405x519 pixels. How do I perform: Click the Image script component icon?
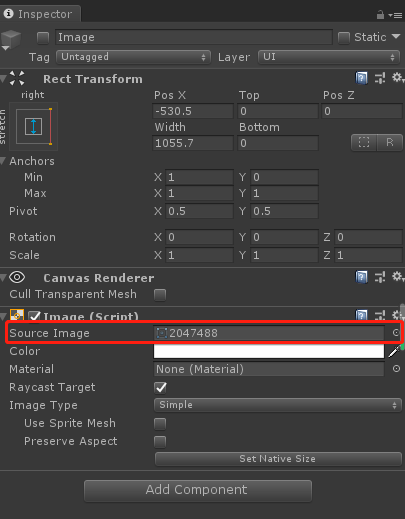[x=17, y=315]
